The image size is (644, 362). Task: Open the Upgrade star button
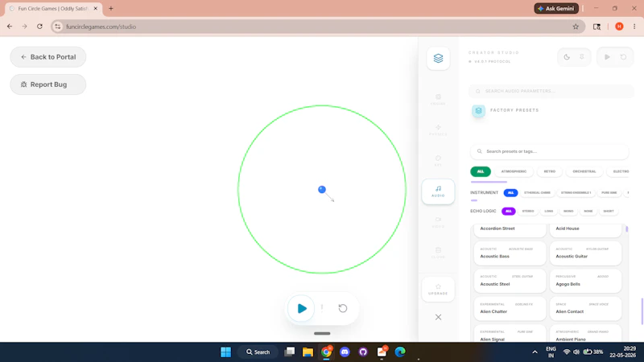(438, 290)
